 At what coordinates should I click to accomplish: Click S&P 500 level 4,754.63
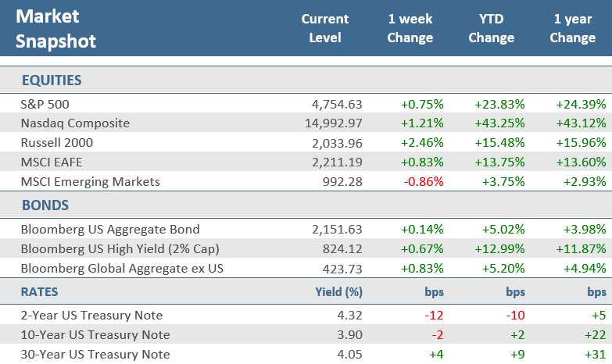337,104
